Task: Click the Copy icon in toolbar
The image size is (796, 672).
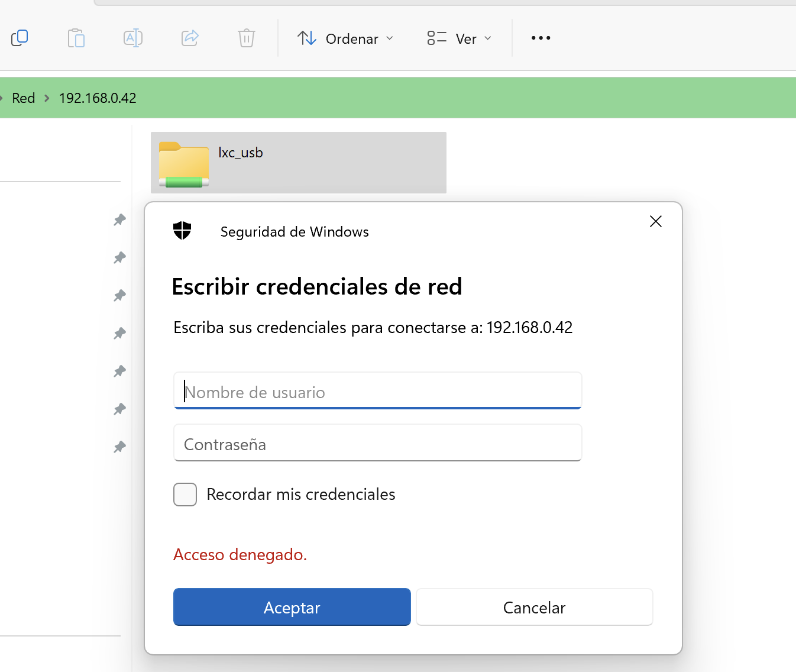Action: pos(20,38)
